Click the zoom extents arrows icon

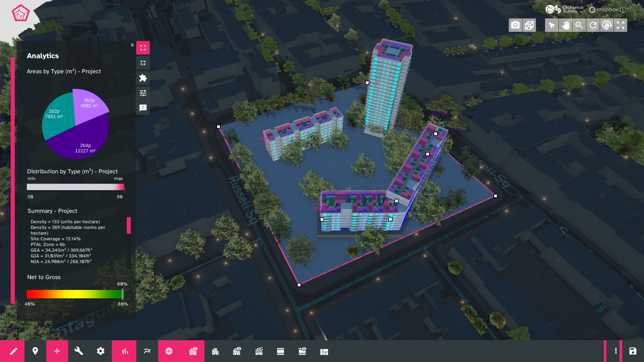pyautogui.click(x=621, y=25)
